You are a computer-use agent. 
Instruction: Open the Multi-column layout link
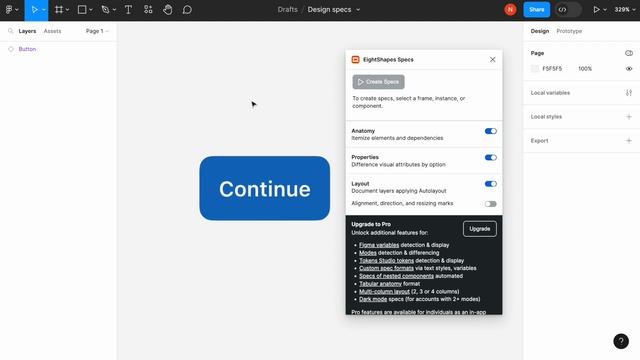pyautogui.click(x=384, y=291)
